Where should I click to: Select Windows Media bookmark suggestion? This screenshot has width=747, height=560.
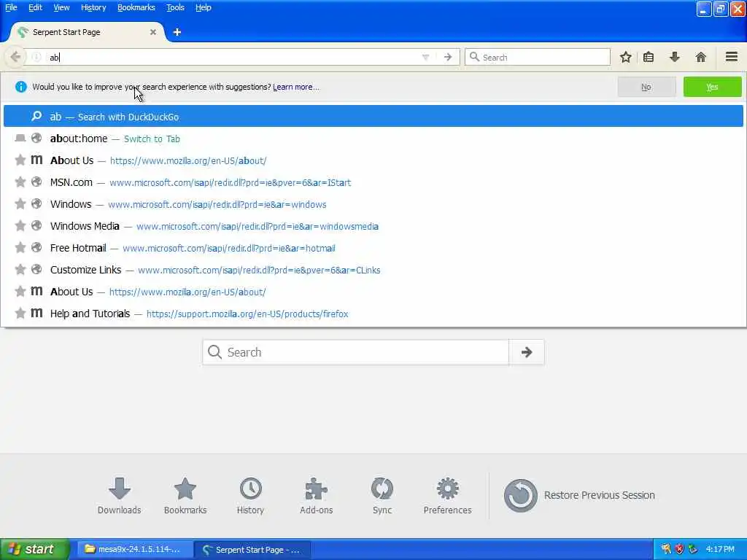(373, 226)
